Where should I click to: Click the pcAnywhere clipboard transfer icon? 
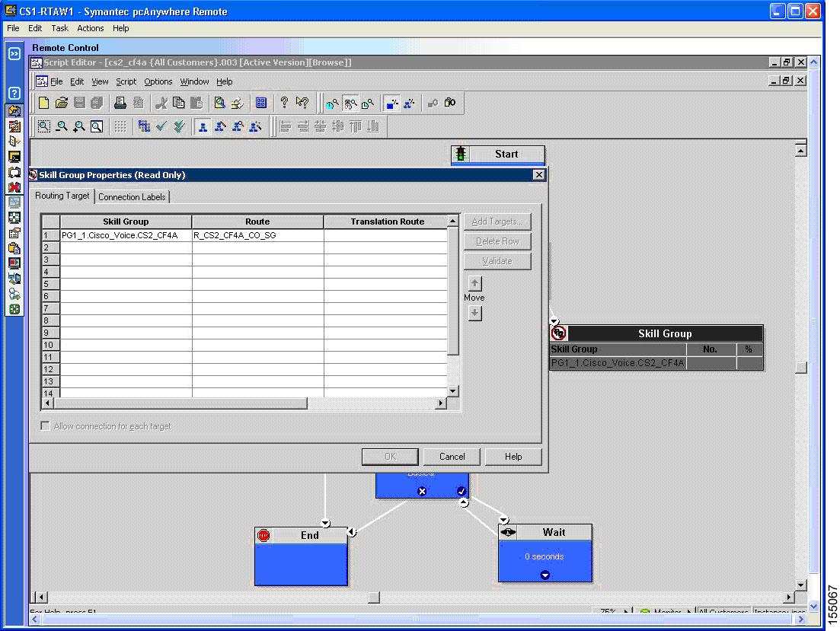(14, 248)
